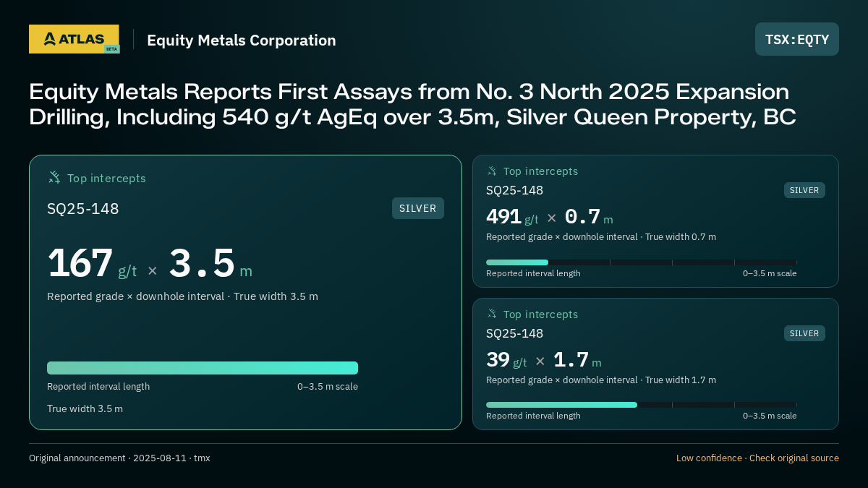Click the TSX:EQTY ticker badge
The width and height of the screenshot is (868, 488).
(797, 39)
